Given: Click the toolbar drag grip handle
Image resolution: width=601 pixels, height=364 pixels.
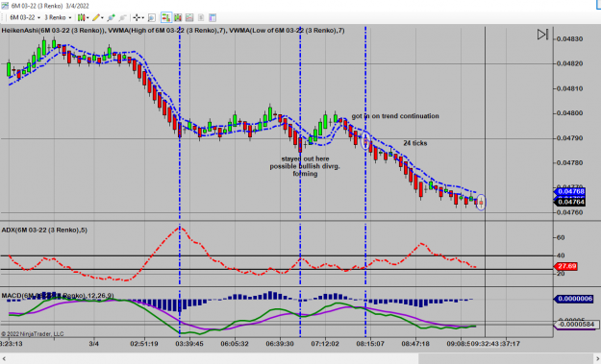Looking at the screenshot, I should coord(3,17).
